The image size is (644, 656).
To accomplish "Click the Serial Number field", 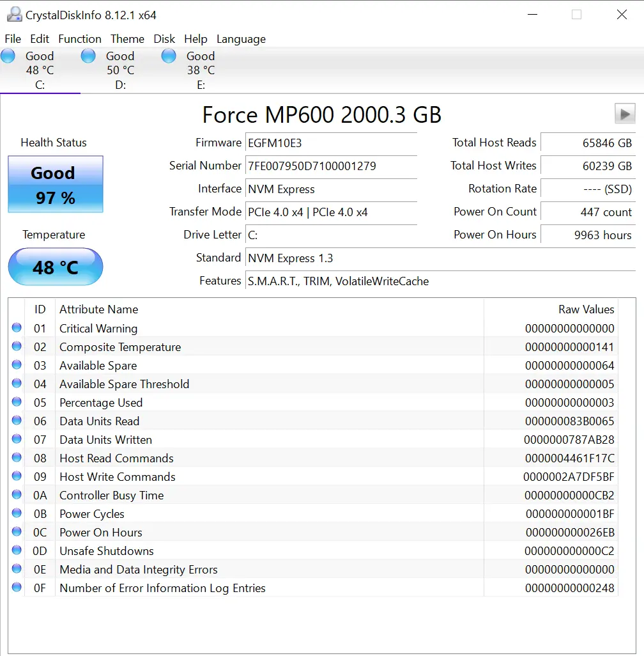I will click(331, 166).
